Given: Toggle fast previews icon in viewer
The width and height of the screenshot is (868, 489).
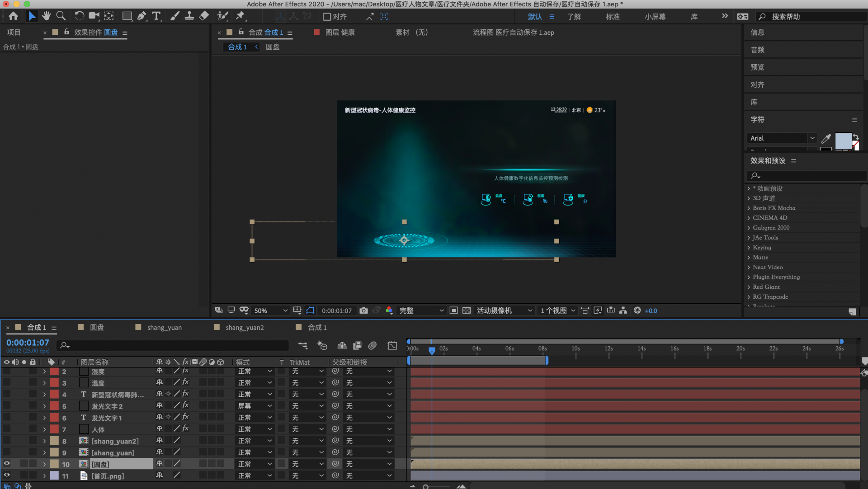Looking at the screenshot, I should [598, 310].
